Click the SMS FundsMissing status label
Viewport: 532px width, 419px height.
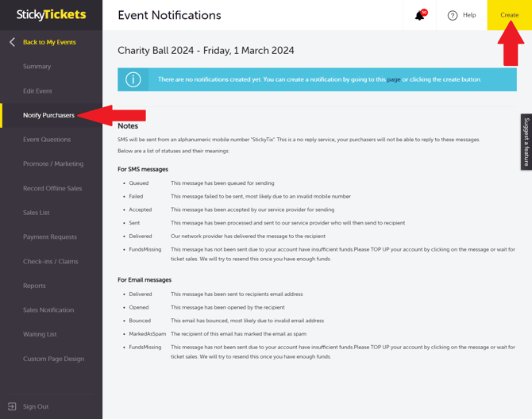(x=145, y=249)
